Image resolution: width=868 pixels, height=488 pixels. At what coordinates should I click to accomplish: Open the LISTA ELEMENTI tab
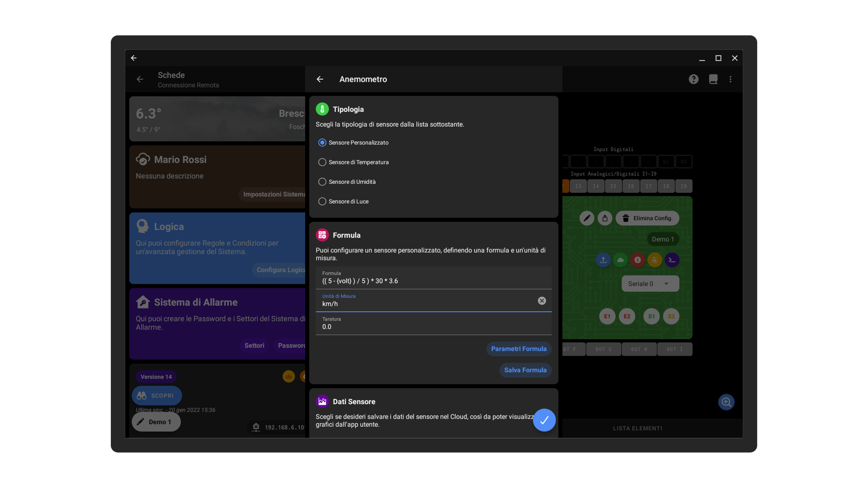pos(637,428)
